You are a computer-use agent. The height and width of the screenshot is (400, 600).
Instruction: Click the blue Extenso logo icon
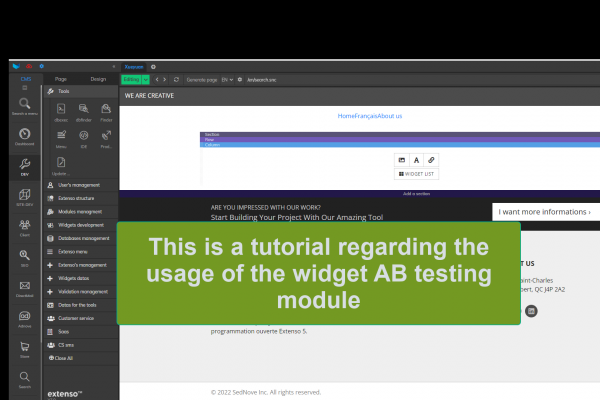(16, 66)
